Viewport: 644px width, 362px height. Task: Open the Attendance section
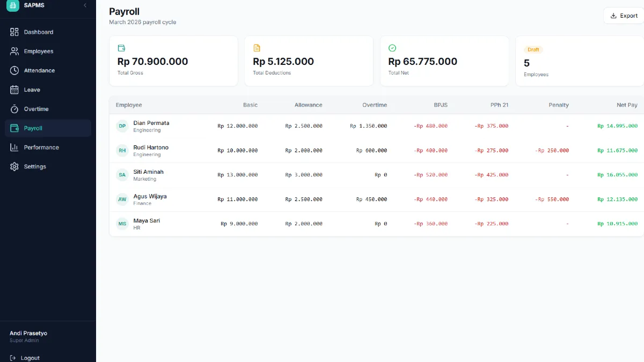[x=48, y=70]
